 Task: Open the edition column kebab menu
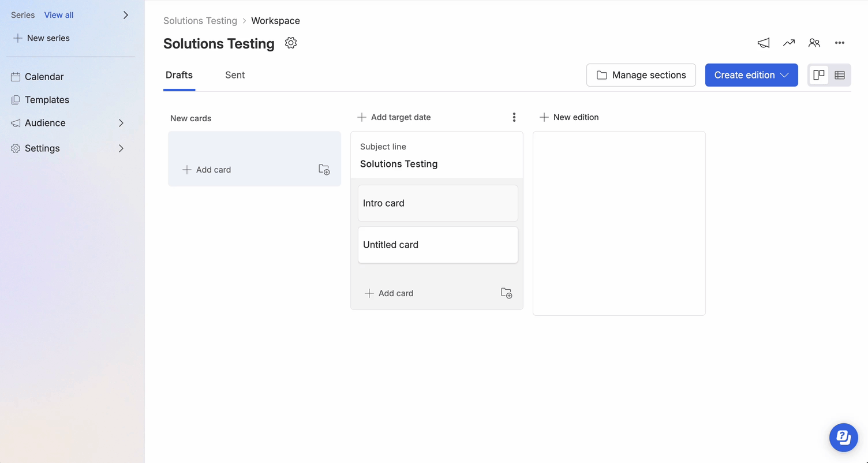click(514, 117)
